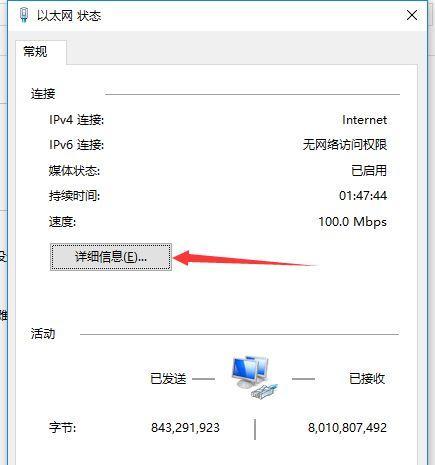Click the network computers activity icon
Image resolution: width=435 pixels, height=465 pixels.
coord(254,377)
